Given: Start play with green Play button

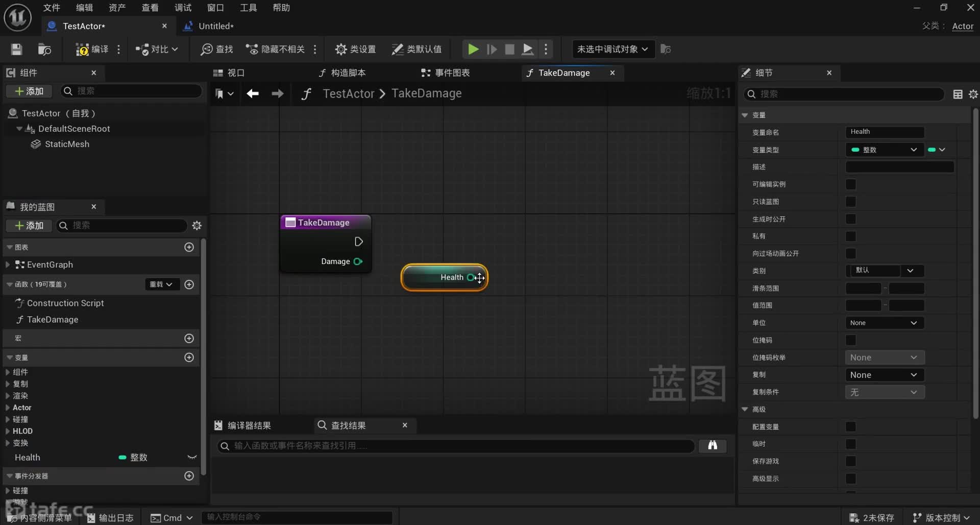Looking at the screenshot, I should [473, 49].
